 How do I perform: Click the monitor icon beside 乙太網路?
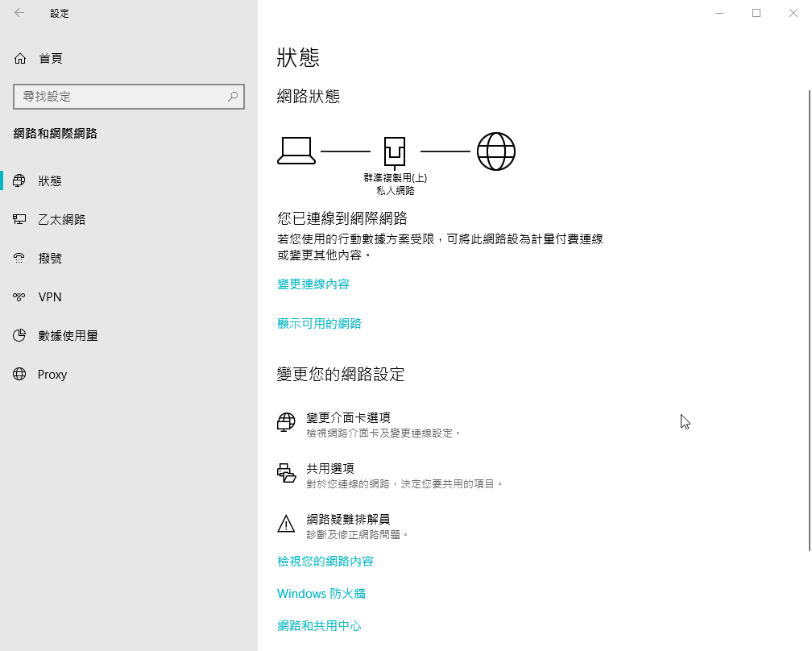tap(19, 220)
